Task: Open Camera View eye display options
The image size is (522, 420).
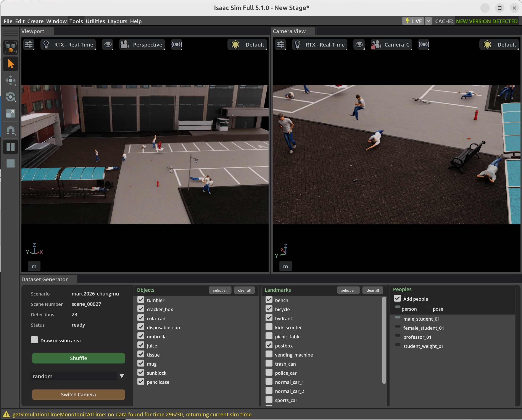Action: 359,45
